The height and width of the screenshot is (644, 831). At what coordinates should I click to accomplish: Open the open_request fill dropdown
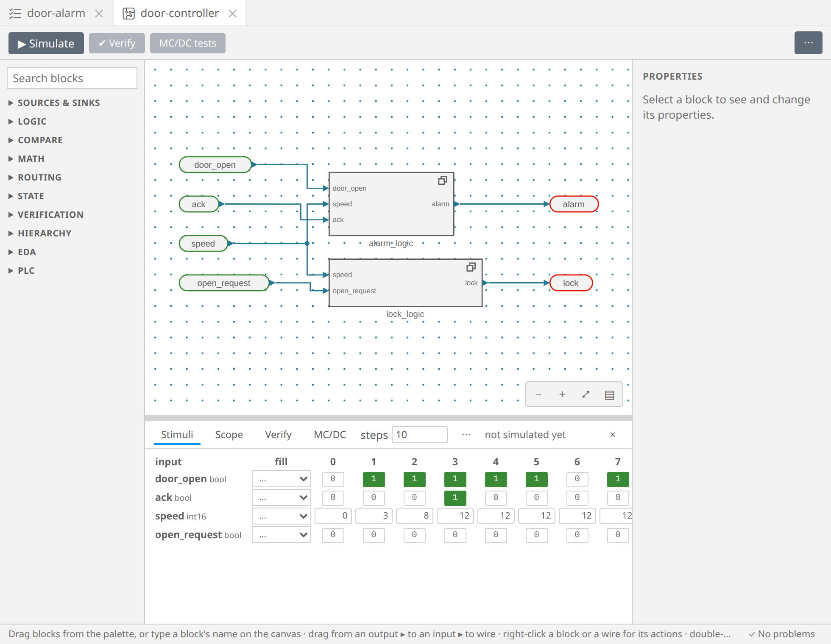282,535
